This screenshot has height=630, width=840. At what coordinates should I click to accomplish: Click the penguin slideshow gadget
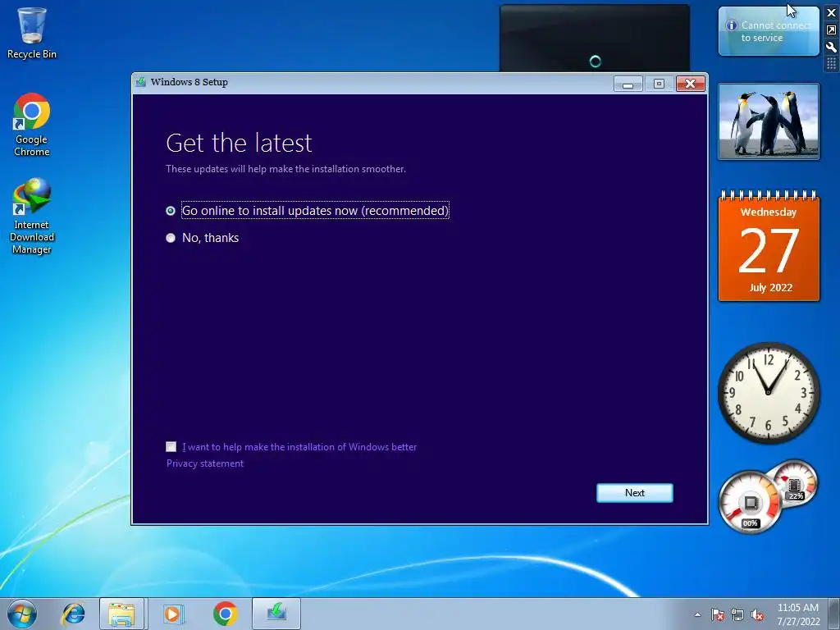point(768,121)
